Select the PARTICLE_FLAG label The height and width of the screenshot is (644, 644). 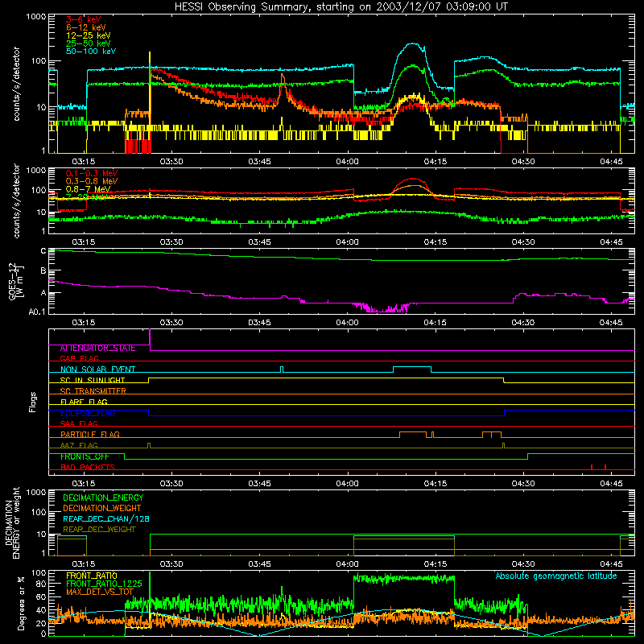pyautogui.click(x=90, y=434)
